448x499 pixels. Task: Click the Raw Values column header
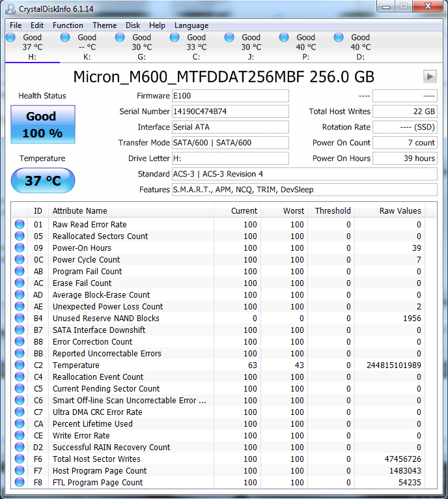point(400,210)
